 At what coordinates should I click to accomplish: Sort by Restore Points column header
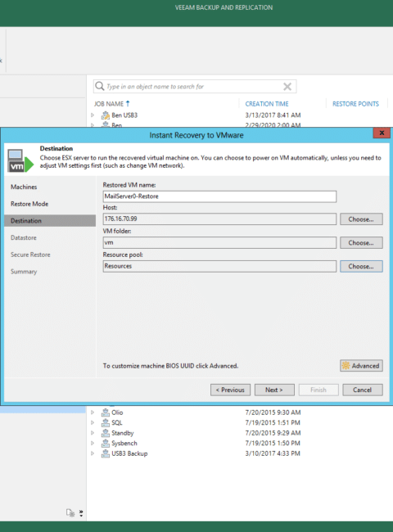tap(355, 104)
